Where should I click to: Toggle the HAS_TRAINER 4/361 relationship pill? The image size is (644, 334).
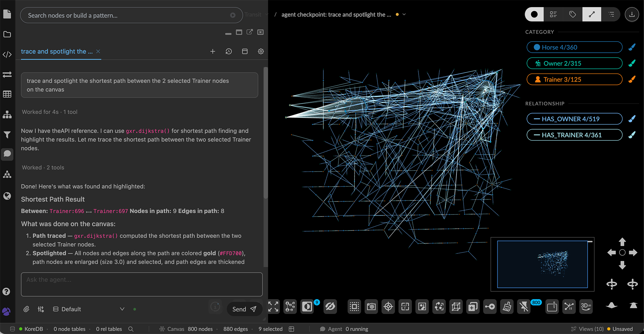(x=574, y=135)
